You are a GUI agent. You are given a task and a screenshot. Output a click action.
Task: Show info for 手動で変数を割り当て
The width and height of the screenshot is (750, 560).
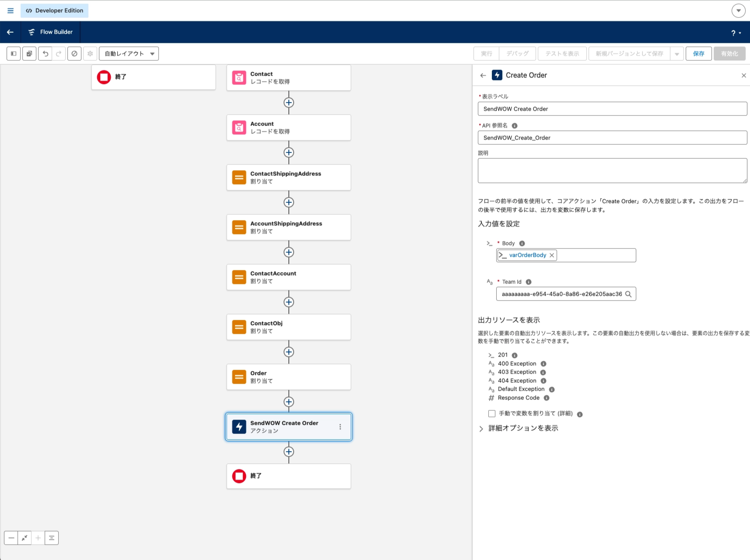580,414
